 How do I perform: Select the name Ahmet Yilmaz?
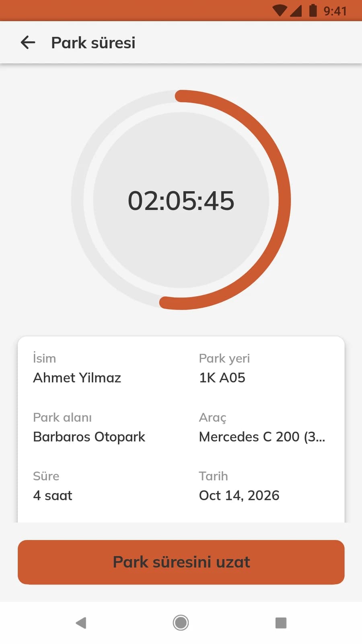(77, 378)
